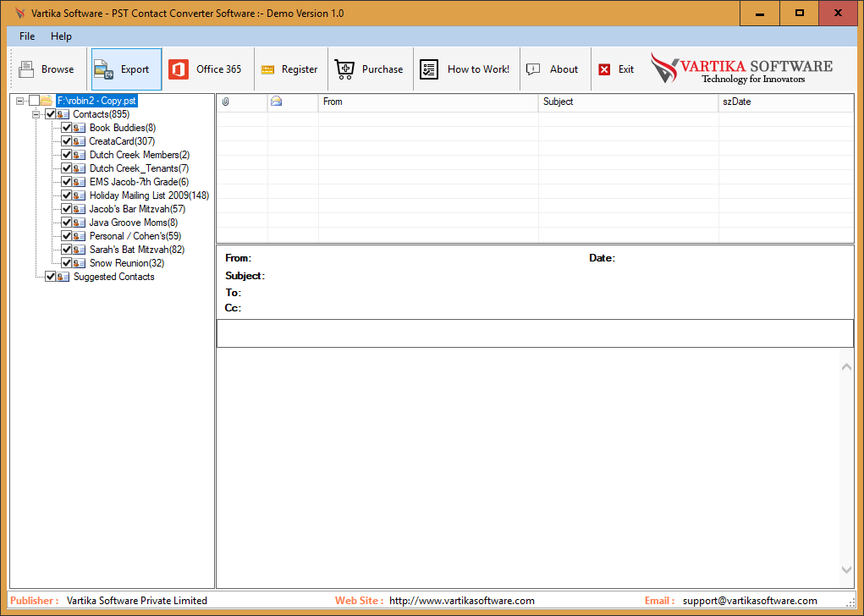Click the Holiday Mailing List card icon
Screen dimensions: 864x616
(80, 195)
